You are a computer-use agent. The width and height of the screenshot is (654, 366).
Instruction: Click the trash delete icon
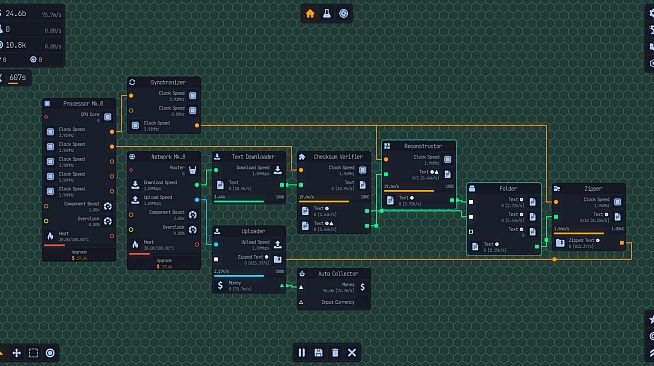[x=335, y=353]
